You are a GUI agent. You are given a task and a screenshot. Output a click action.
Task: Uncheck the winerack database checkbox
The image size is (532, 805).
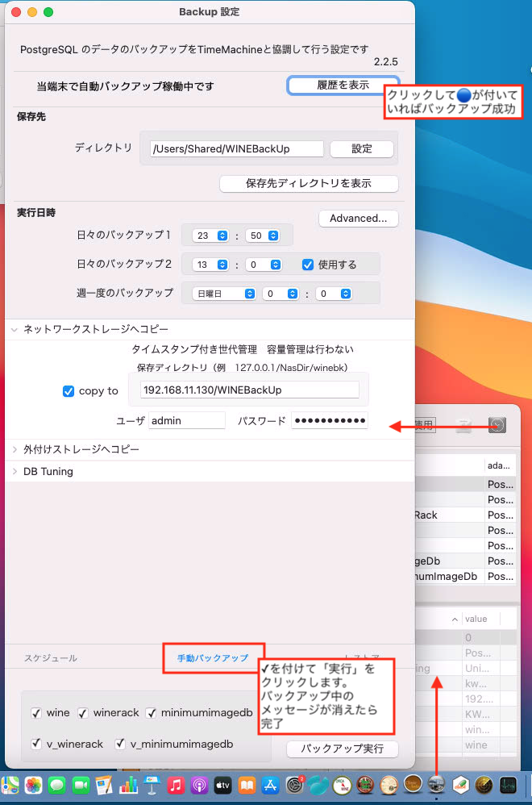pyautogui.click(x=83, y=713)
